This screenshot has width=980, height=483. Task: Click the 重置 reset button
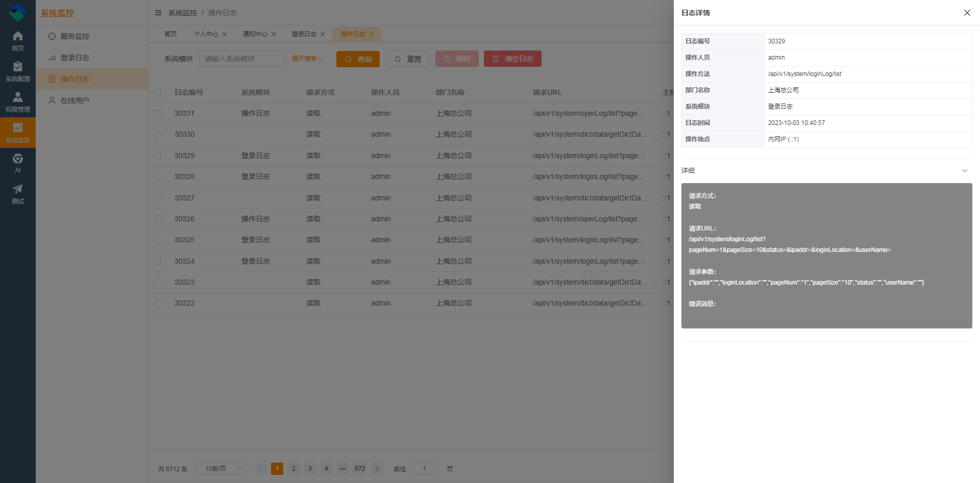point(407,59)
